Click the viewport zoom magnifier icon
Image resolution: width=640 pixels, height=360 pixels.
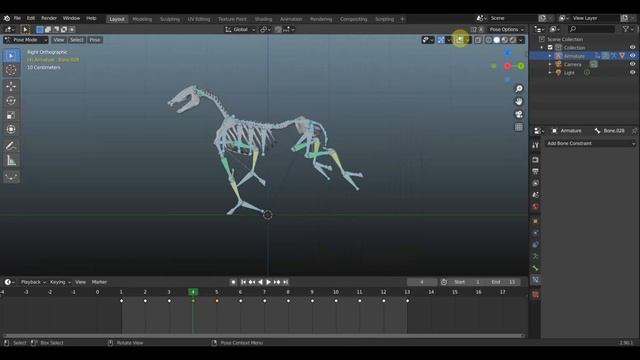pyautogui.click(x=519, y=89)
